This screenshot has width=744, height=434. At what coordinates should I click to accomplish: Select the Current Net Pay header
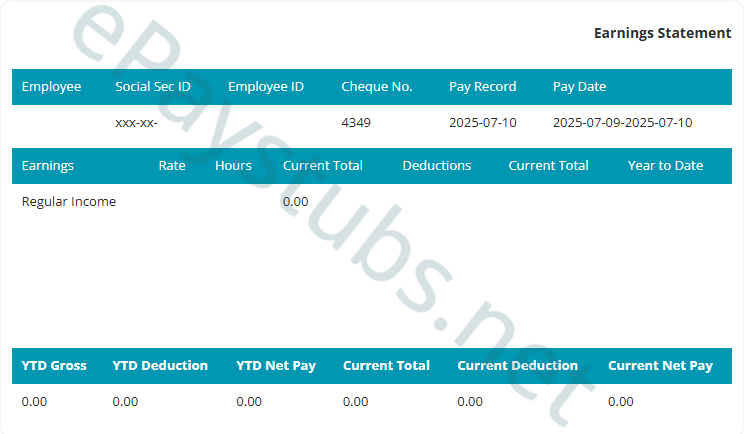(660, 366)
